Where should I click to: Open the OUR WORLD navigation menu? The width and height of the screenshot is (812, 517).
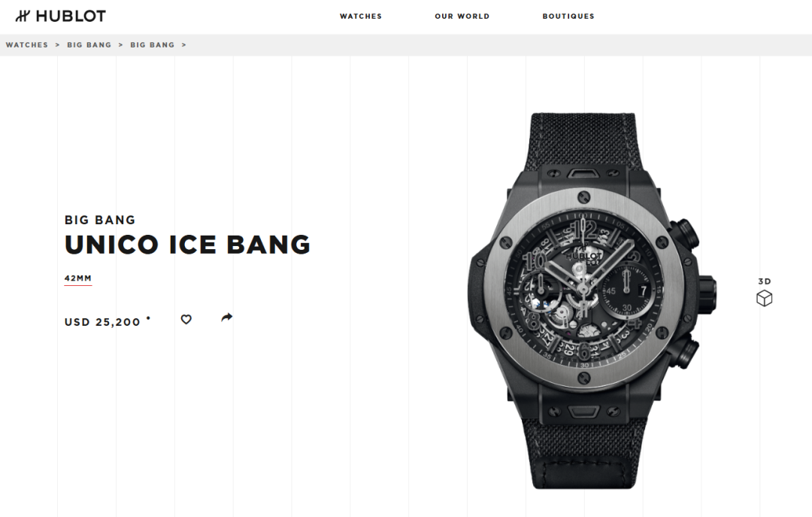click(x=462, y=16)
